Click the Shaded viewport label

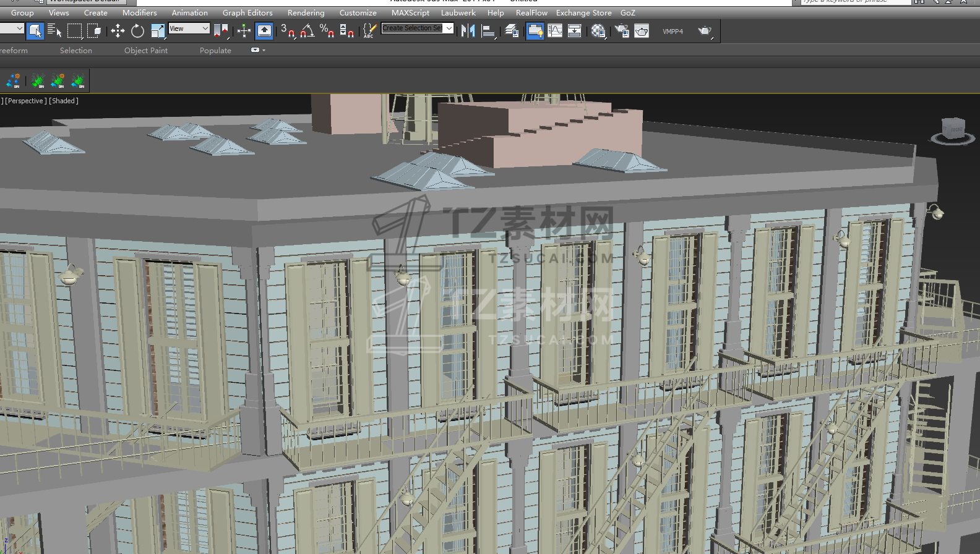[64, 101]
